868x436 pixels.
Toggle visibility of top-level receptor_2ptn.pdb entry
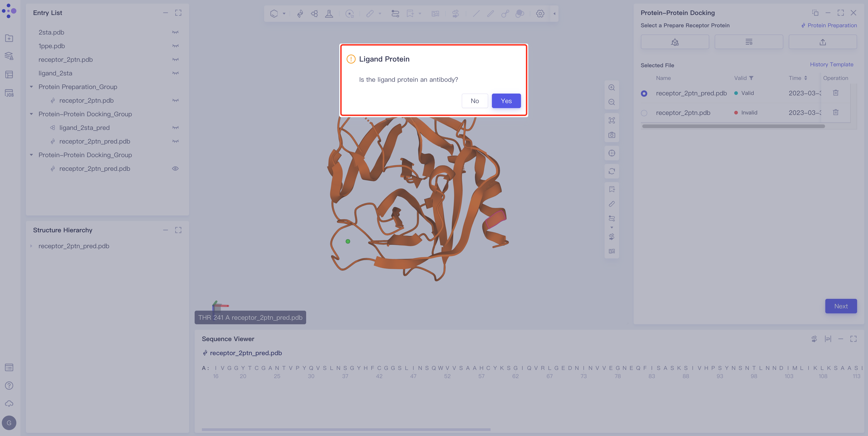pos(175,60)
